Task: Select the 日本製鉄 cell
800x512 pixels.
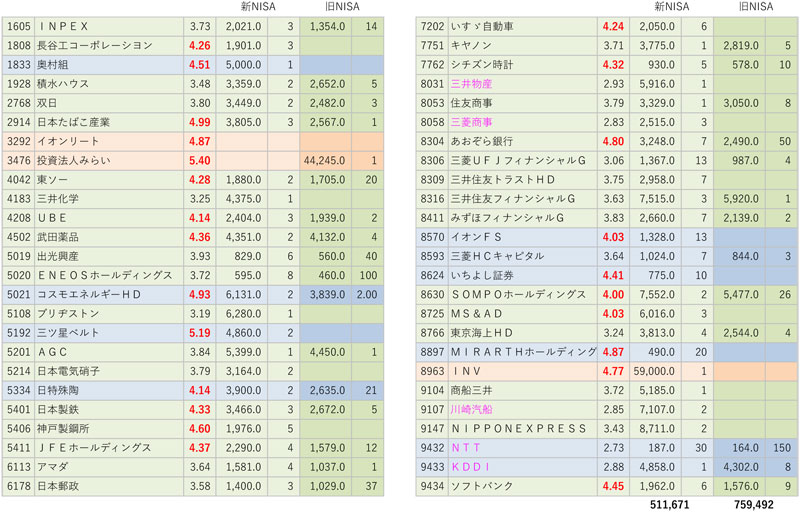Action: tap(109, 409)
